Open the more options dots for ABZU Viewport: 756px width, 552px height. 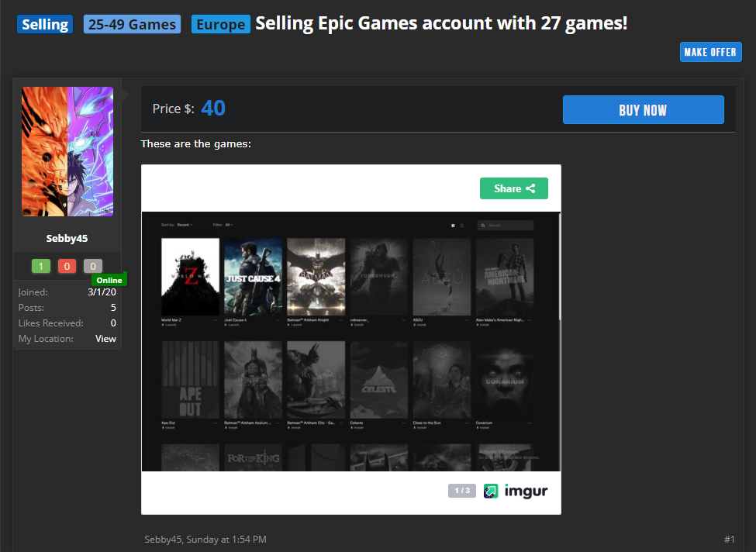click(468, 320)
